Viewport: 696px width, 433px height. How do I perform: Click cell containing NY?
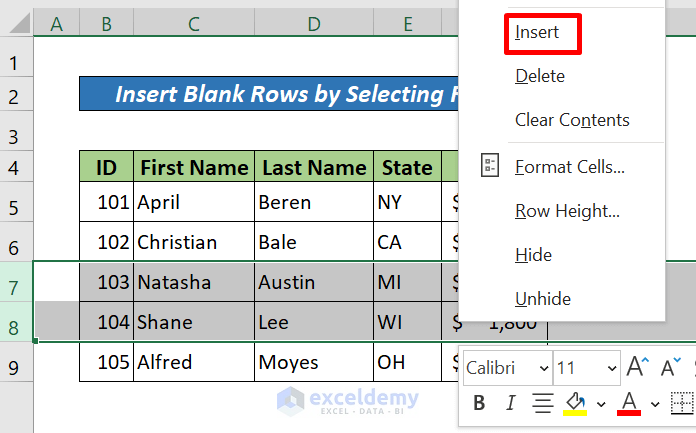click(407, 202)
